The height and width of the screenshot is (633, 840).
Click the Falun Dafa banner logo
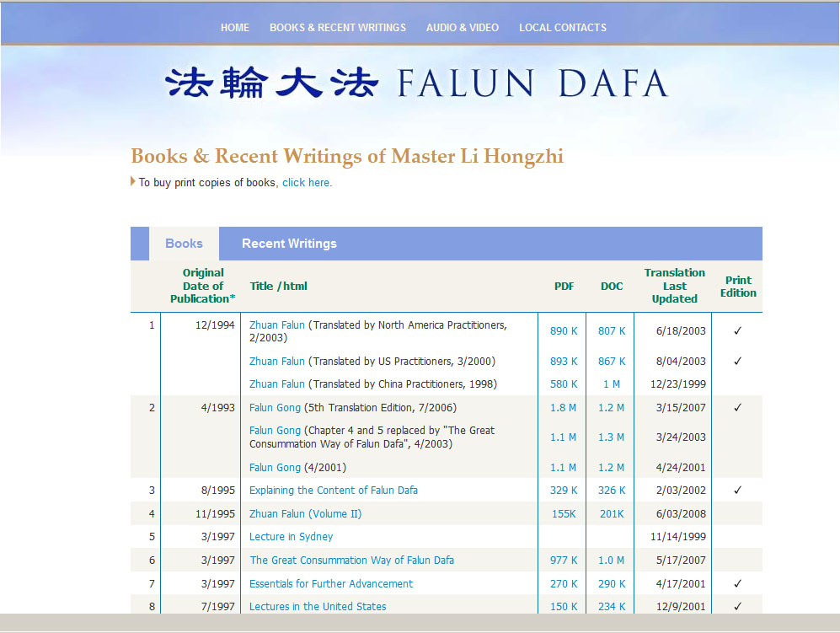point(416,83)
